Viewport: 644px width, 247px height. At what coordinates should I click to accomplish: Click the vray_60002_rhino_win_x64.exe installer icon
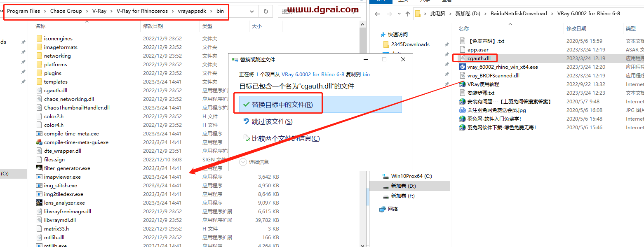(x=463, y=67)
